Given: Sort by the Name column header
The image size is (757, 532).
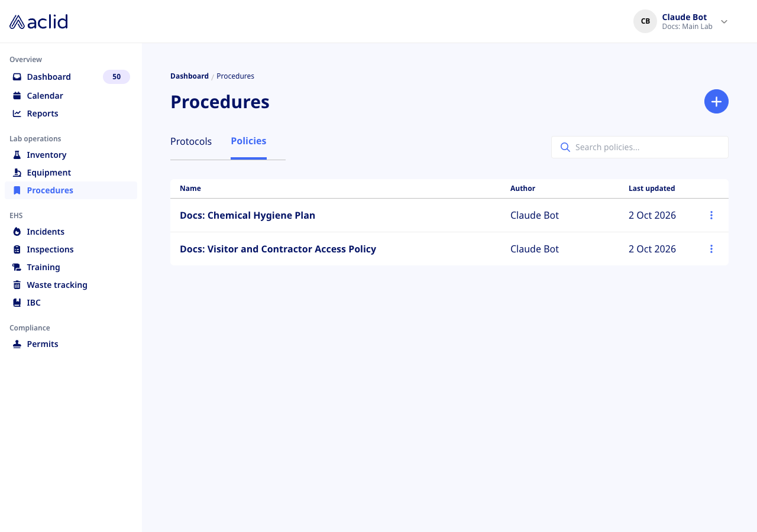Looking at the screenshot, I should [190, 189].
